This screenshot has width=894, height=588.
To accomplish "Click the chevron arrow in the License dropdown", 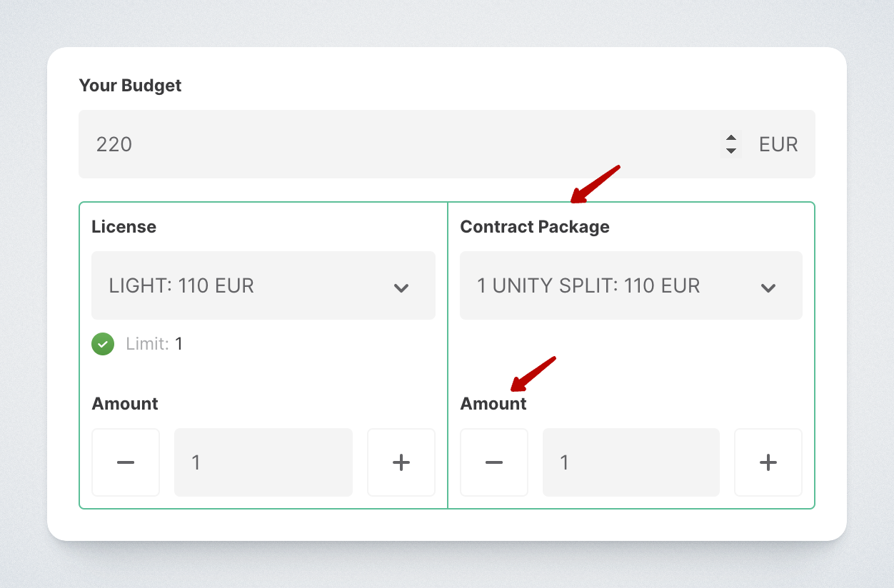I will [401, 288].
